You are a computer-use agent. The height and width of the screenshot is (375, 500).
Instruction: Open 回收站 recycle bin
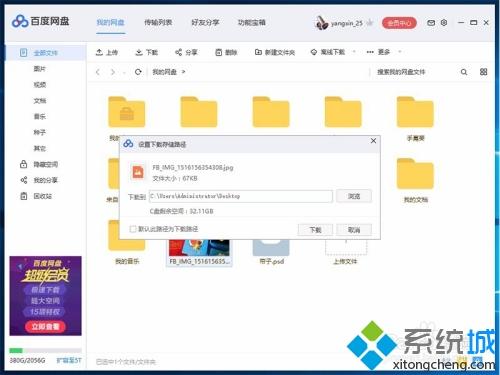[36, 196]
